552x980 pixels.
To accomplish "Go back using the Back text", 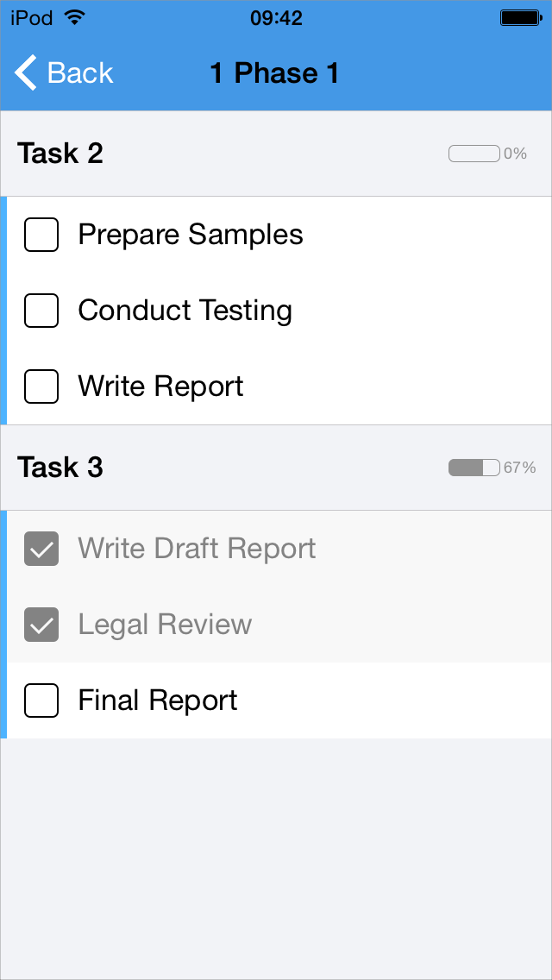I will (x=80, y=73).
